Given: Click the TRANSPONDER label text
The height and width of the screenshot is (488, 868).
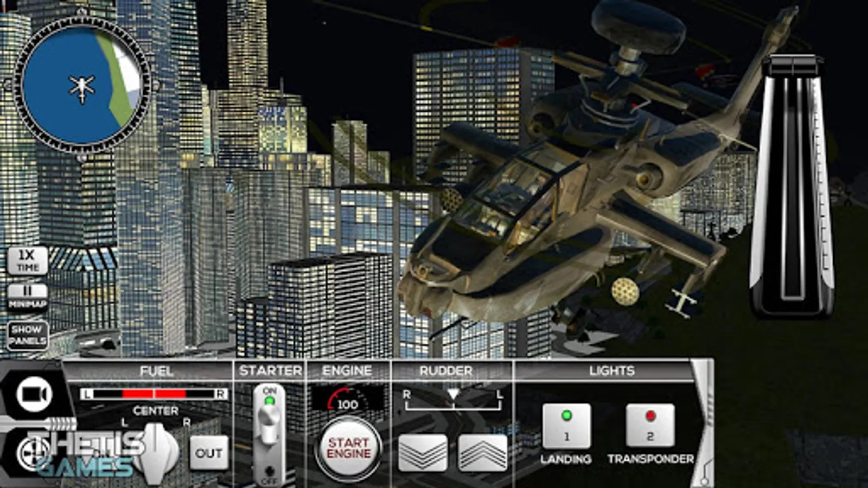Looking at the screenshot, I should (x=650, y=459).
